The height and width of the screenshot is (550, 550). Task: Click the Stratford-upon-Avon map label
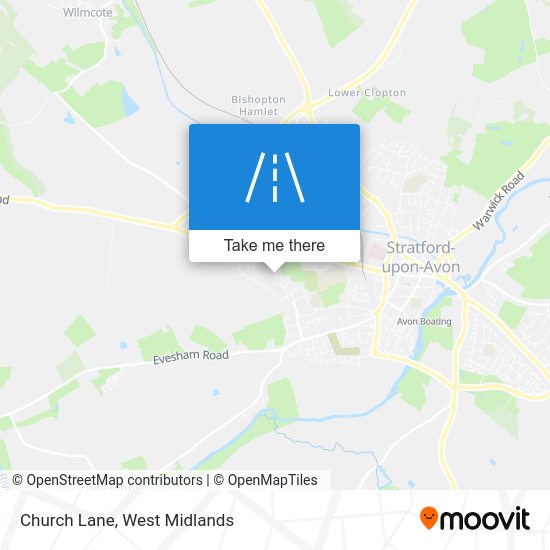pos(421,257)
